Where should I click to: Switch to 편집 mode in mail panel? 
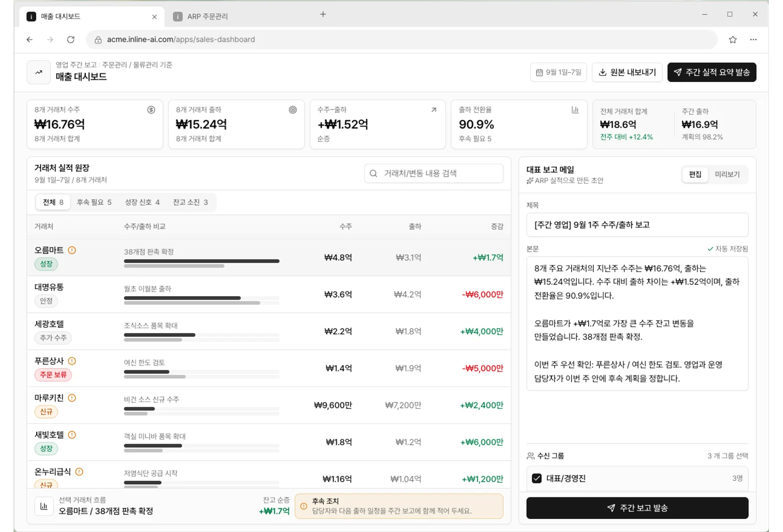[x=695, y=174]
